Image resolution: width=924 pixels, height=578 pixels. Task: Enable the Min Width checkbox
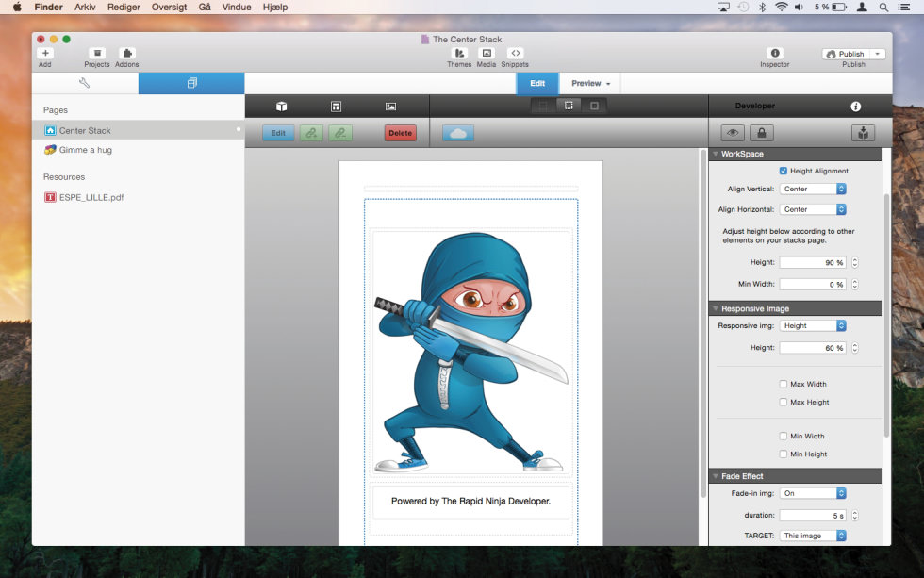[x=784, y=436]
